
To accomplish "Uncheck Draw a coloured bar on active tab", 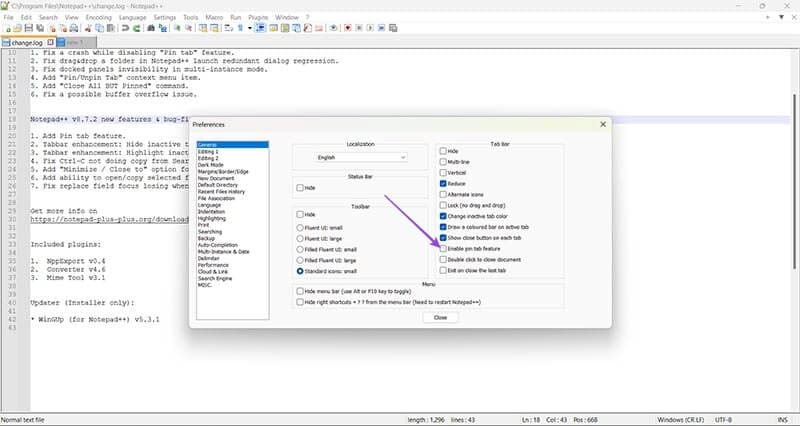I will click(443, 227).
